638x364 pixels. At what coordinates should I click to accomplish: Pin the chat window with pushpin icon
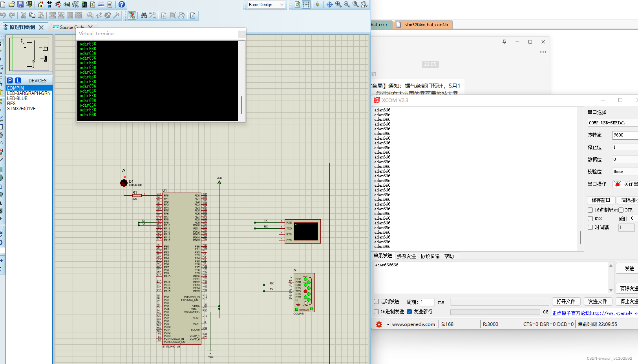[x=504, y=42]
